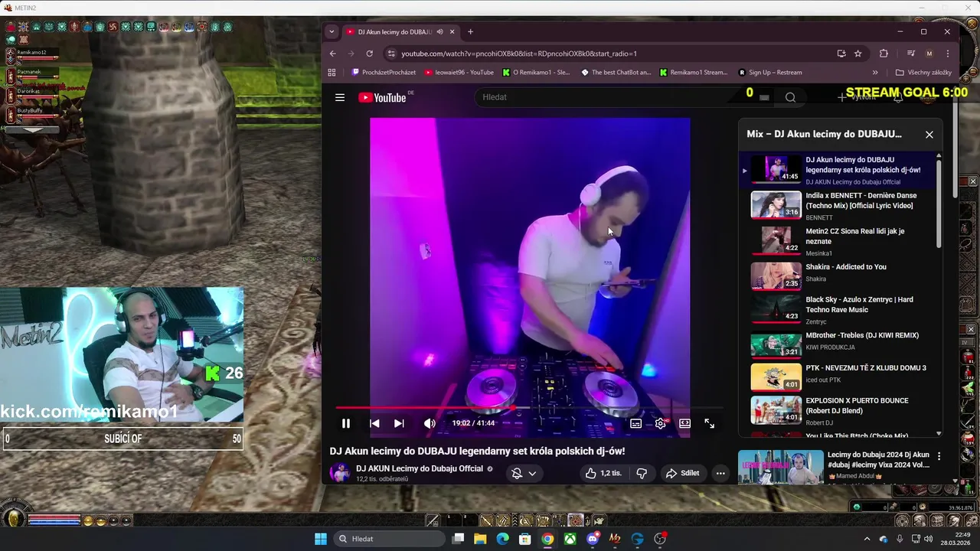Screen dimensions: 980x551
Task: Go to the YouTube home logo
Action: [382, 97]
